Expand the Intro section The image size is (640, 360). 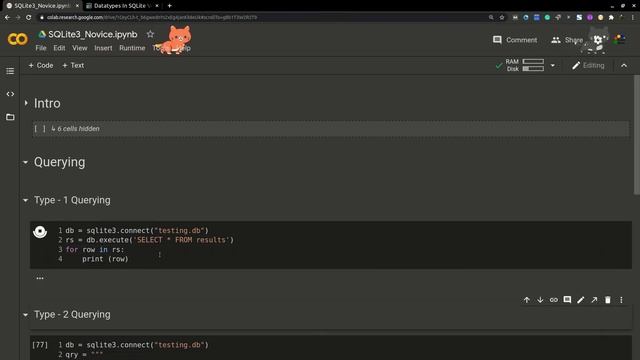(26, 103)
